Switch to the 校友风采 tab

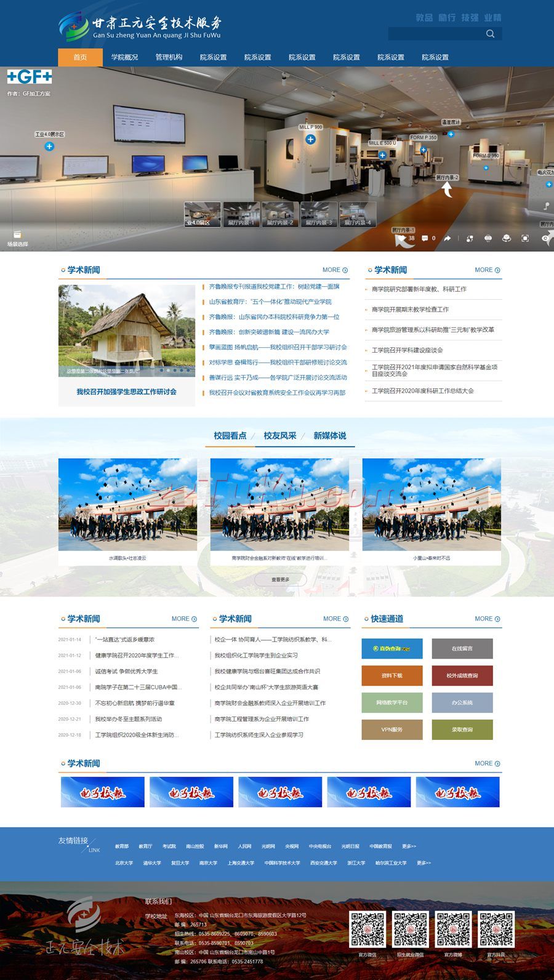280,435
